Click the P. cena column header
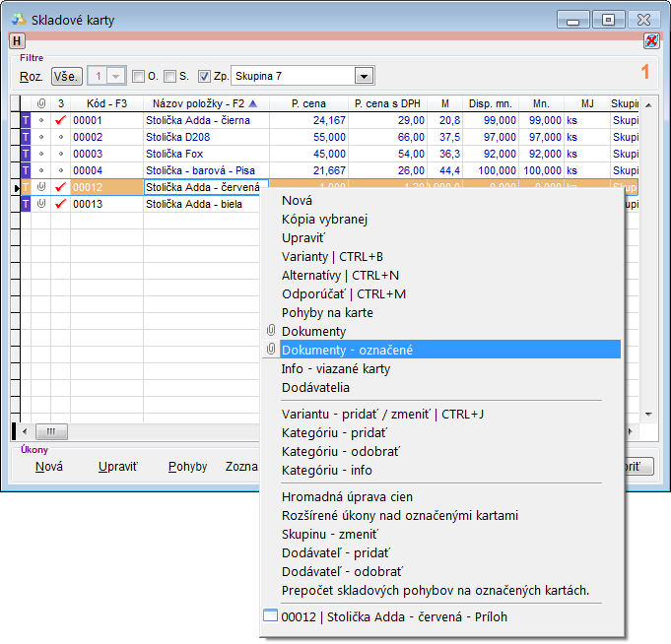 308,103
